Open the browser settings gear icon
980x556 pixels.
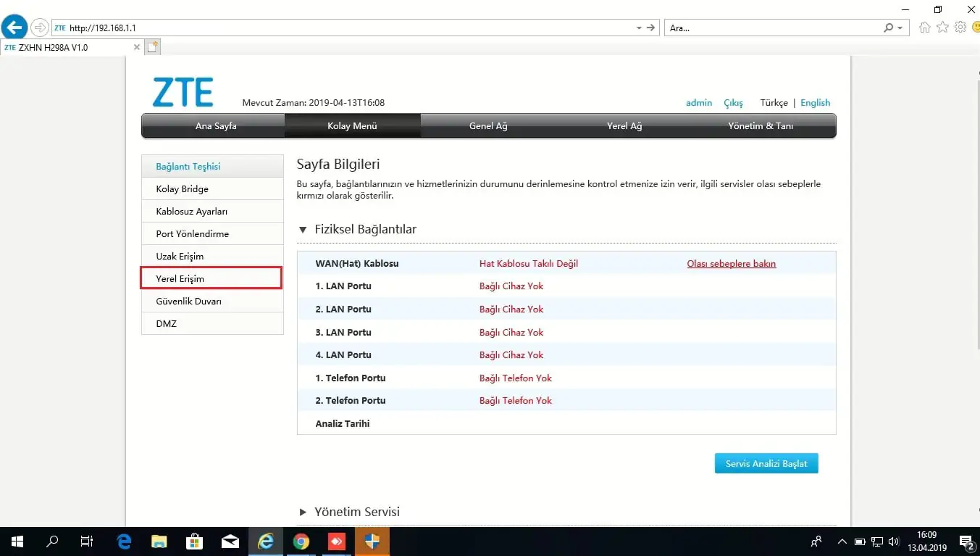(x=960, y=28)
